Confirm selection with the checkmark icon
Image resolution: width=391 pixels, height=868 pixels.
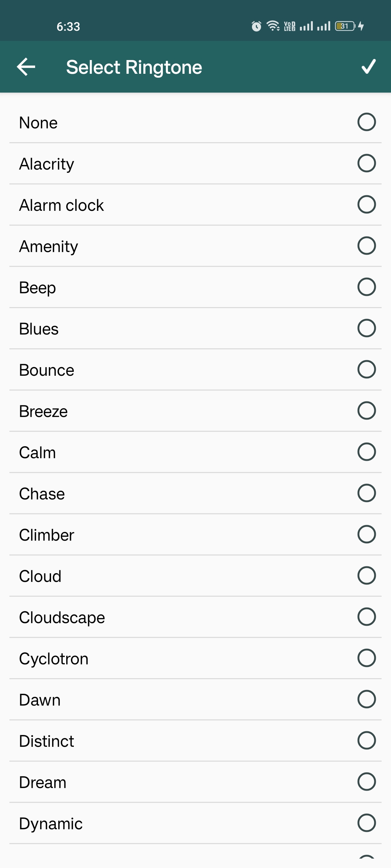point(369,67)
